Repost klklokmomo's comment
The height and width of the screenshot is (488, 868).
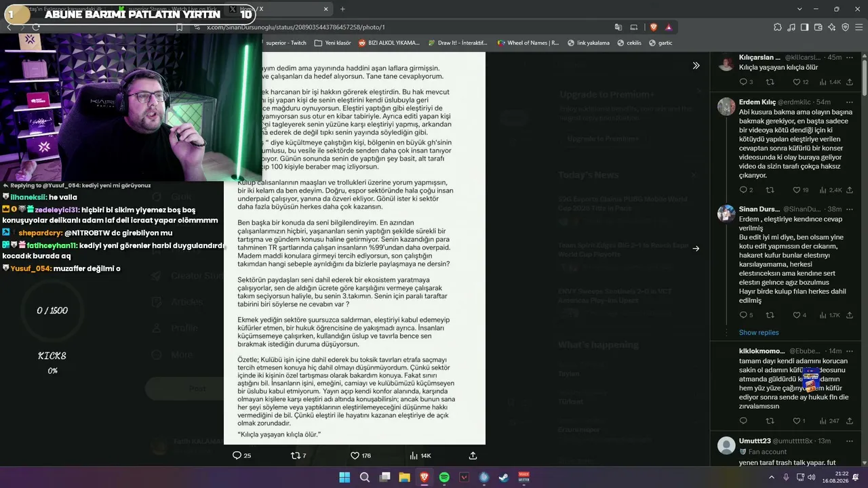click(770, 421)
